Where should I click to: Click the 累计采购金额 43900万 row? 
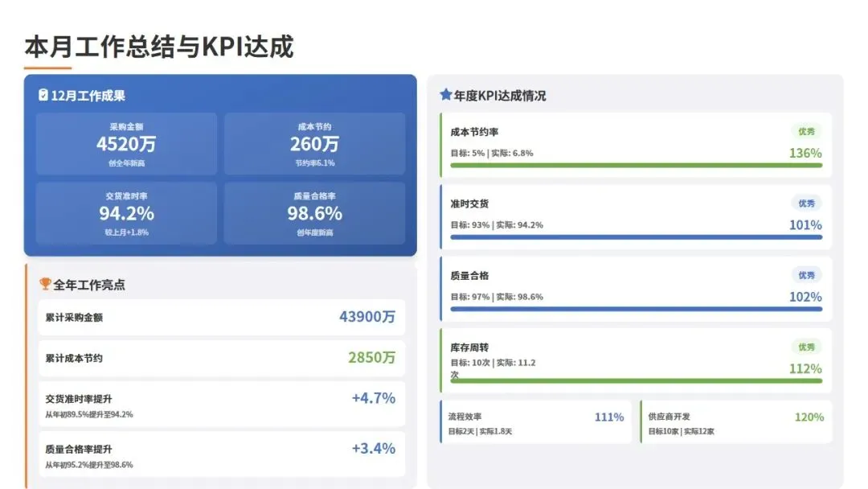pyautogui.click(x=221, y=317)
